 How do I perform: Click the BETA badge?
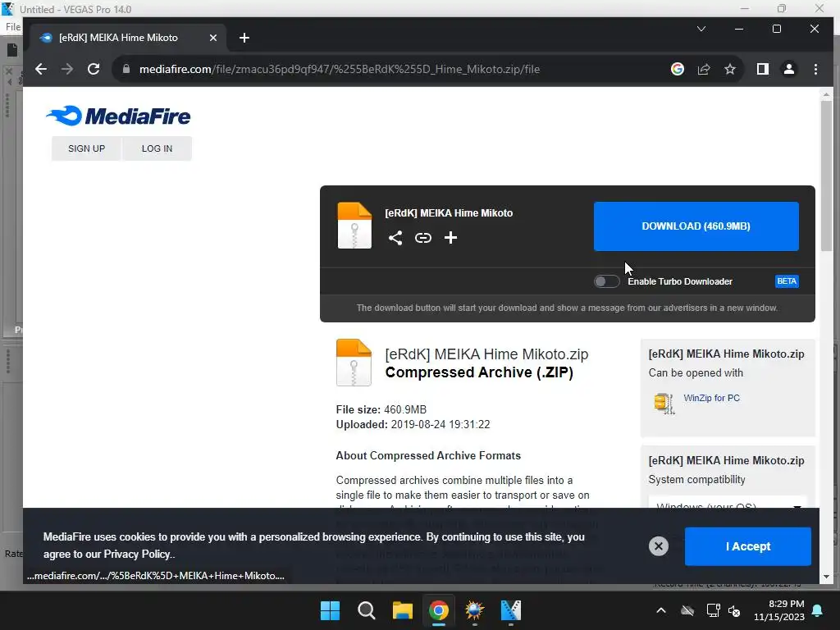(x=787, y=281)
